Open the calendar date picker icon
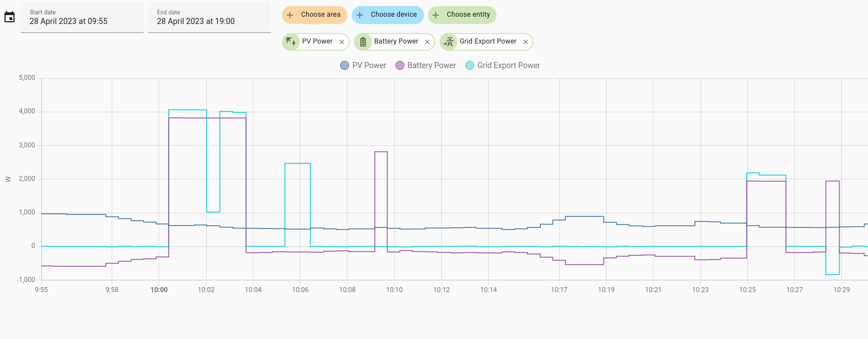868x339 pixels. (9, 17)
